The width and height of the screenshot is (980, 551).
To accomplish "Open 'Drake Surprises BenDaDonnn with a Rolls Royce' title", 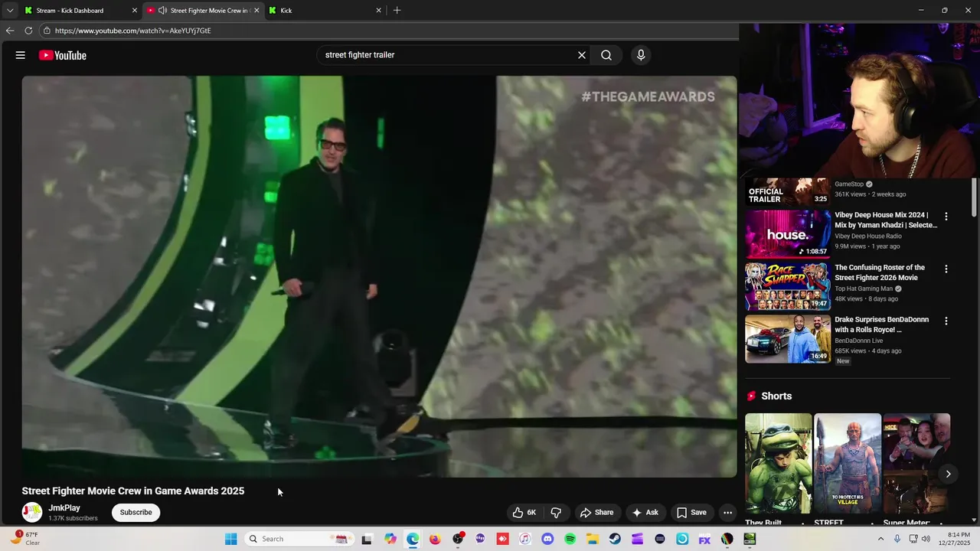I will pyautogui.click(x=882, y=324).
